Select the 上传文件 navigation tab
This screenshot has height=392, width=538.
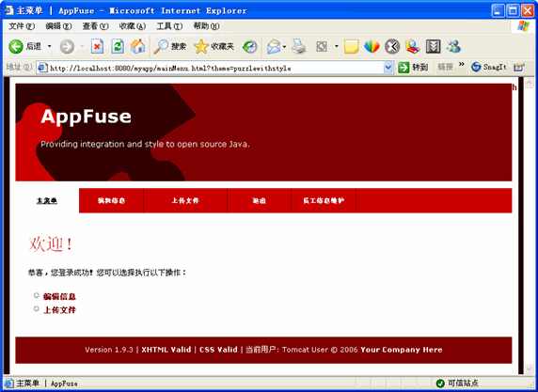pos(185,200)
